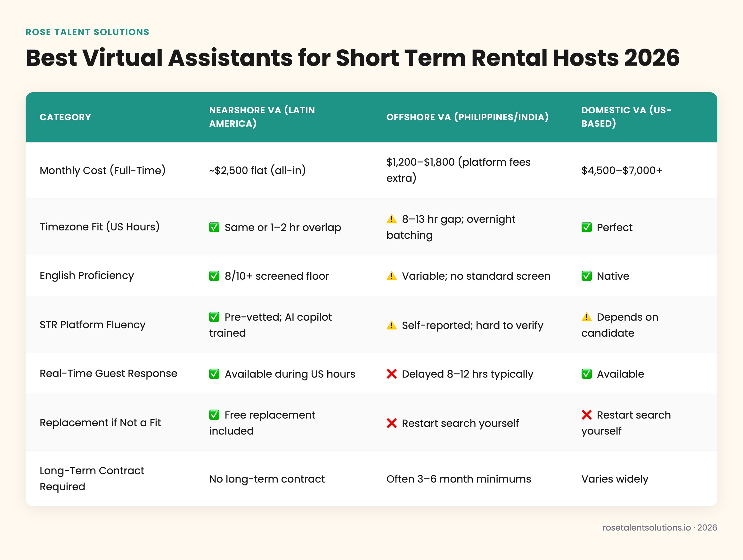Viewport: 743px width, 560px height.
Task: Click the warning icon beside 'Depends on candidate'
Action: click(x=586, y=317)
